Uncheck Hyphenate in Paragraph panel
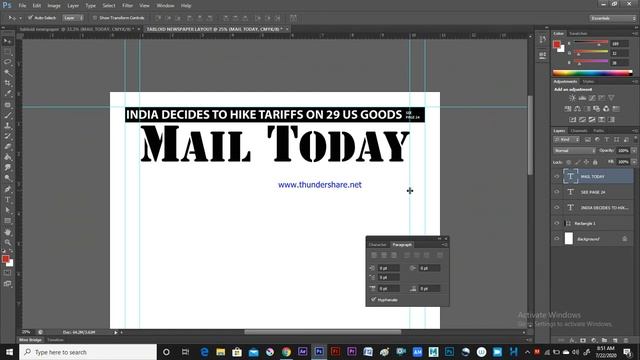 pyautogui.click(x=373, y=300)
